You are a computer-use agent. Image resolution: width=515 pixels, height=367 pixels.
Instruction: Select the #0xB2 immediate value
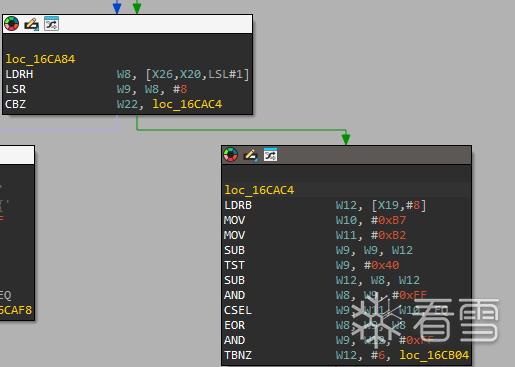point(389,235)
